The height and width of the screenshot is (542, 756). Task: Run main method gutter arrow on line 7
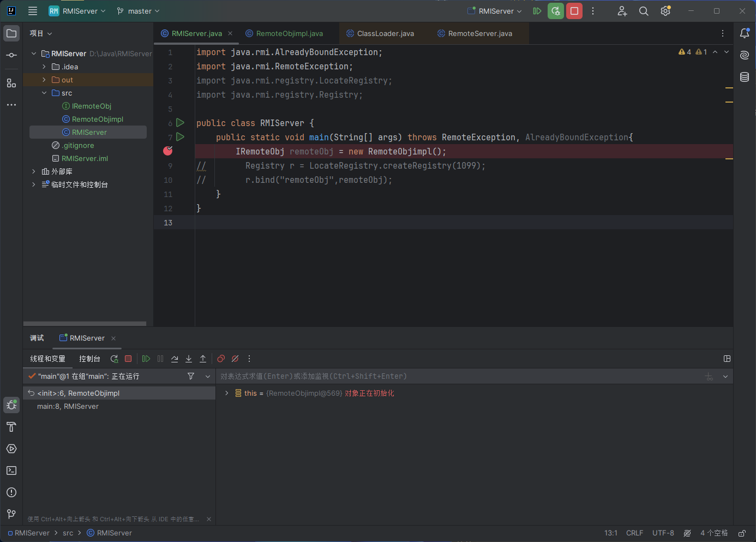pos(181,137)
